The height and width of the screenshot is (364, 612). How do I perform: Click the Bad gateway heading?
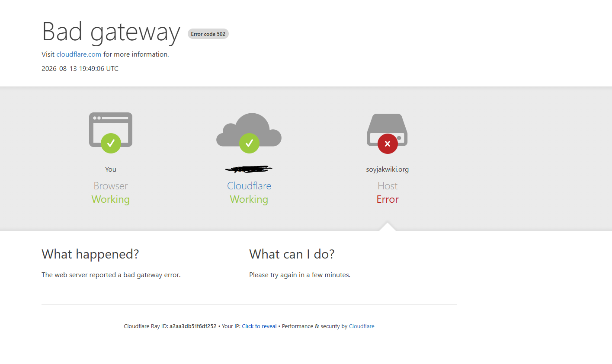pos(111,32)
